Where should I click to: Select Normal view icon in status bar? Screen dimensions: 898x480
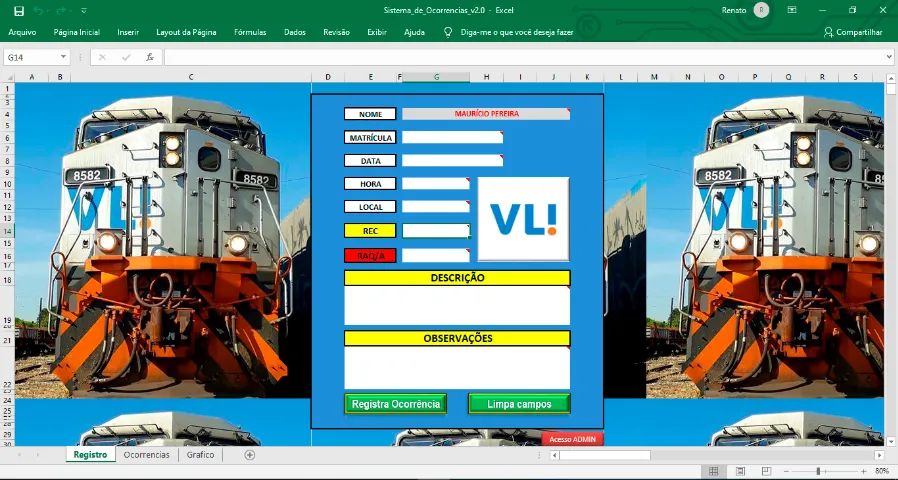(x=713, y=471)
